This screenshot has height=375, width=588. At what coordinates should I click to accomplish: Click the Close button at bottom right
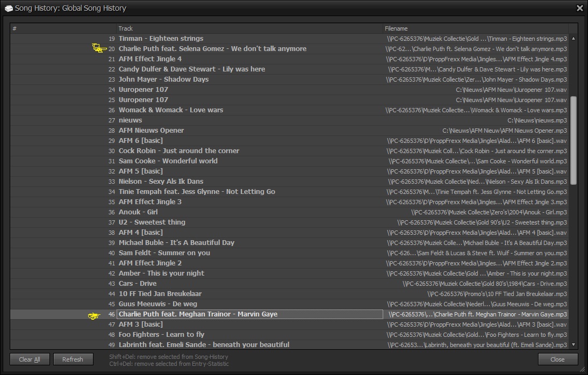[557, 359]
